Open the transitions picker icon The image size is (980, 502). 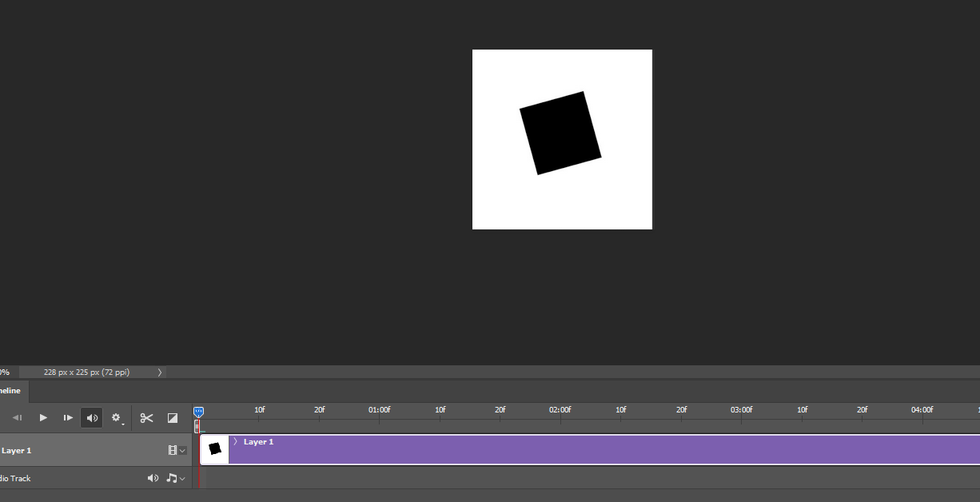tap(173, 418)
